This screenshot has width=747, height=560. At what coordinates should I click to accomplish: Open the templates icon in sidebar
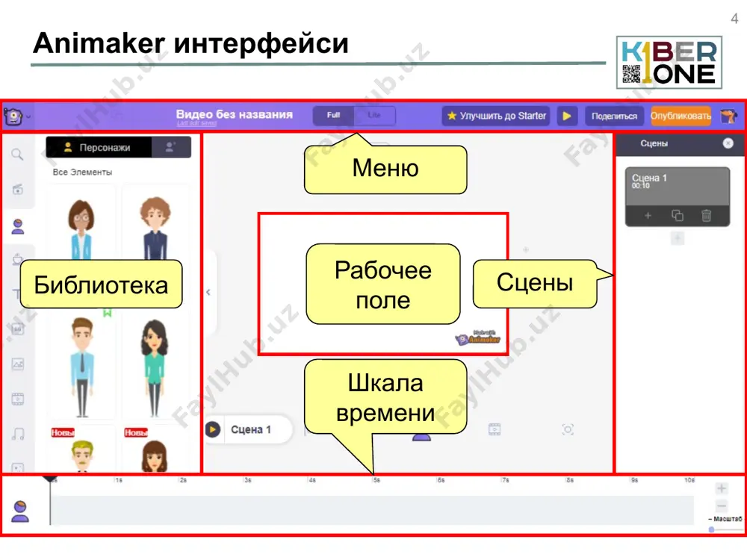[18, 189]
